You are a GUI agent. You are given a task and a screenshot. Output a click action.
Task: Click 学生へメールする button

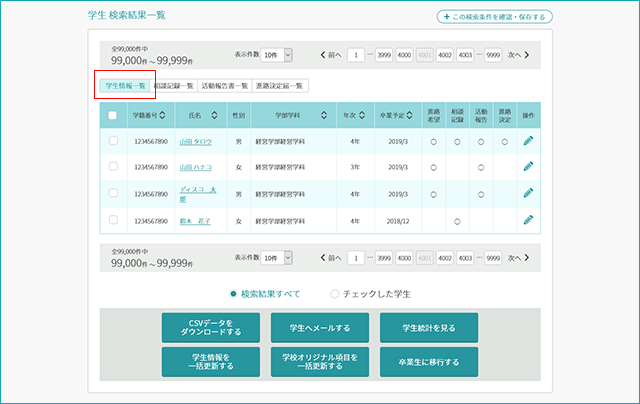pos(320,328)
